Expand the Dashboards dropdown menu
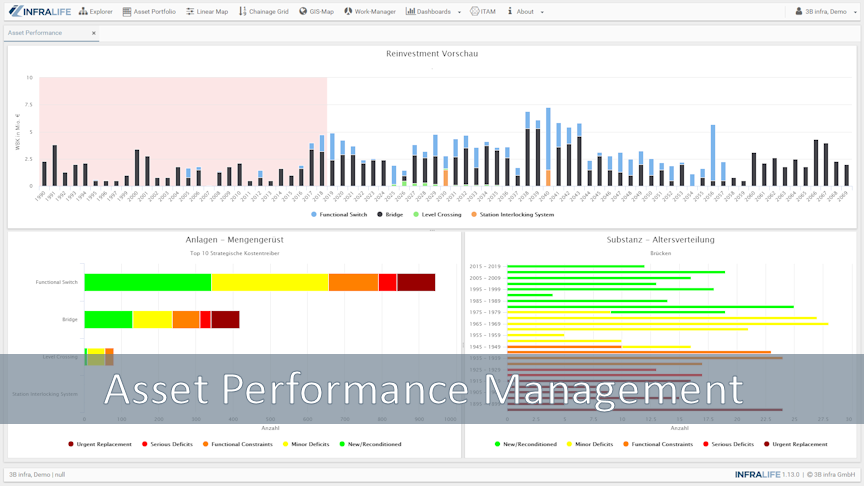The height and width of the screenshot is (486, 864). pyautogui.click(x=433, y=12)
